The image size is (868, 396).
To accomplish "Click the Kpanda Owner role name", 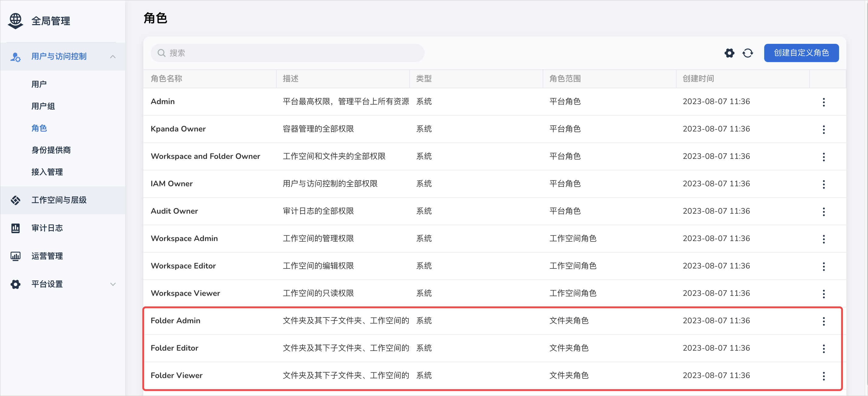I will [178, 129].
